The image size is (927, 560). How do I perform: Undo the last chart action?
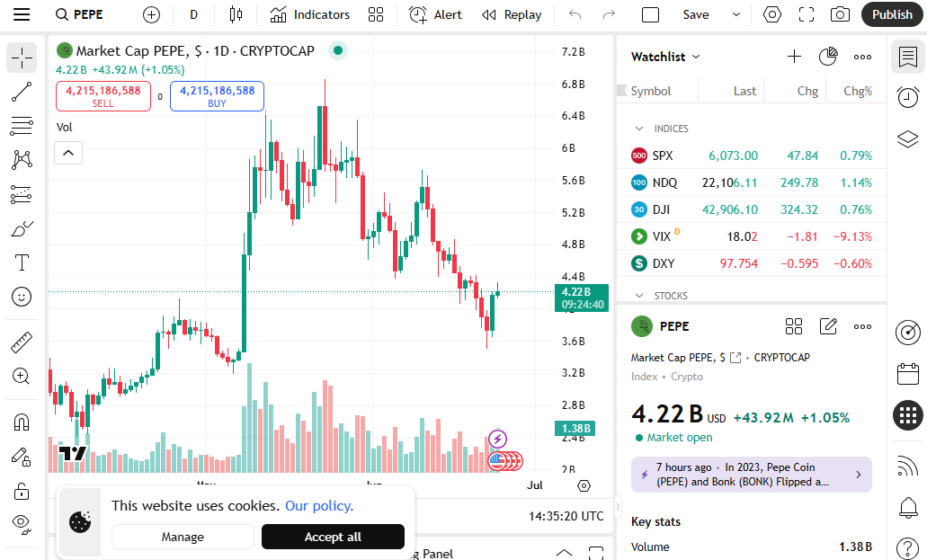[575, 14]
